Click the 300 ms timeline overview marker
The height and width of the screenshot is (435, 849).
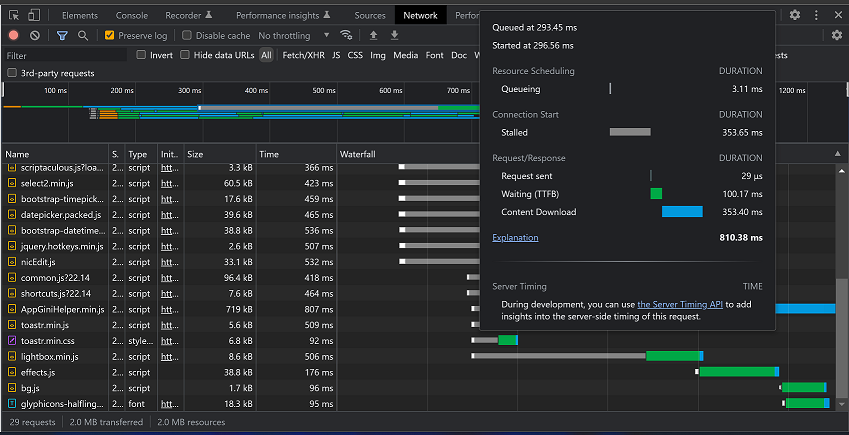point(190,90)
